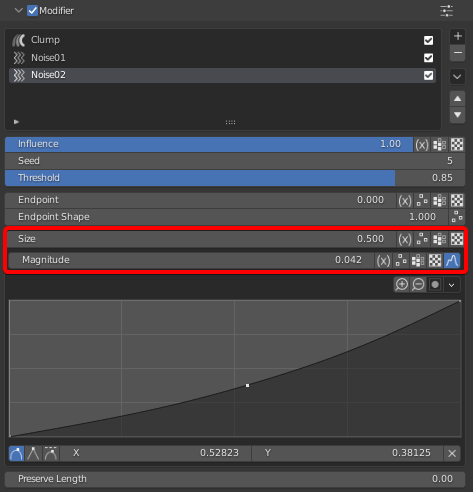Move modifier up in the list
This screenshot has width=473, height=492.
(x=457, y=99)
